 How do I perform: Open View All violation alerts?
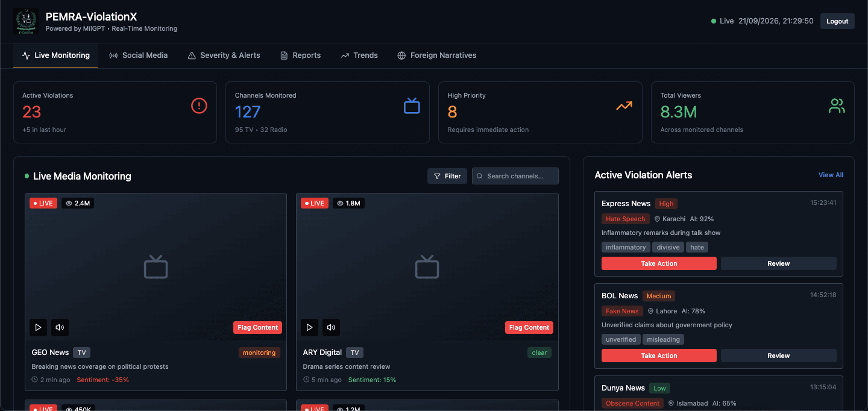[x=831, y=175]
